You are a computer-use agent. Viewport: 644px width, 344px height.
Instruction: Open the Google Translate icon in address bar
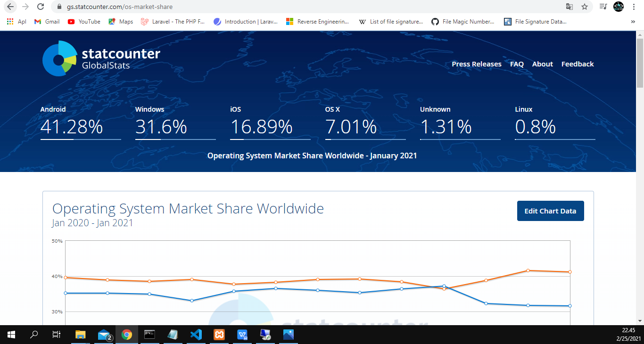[x=570, y=7]
